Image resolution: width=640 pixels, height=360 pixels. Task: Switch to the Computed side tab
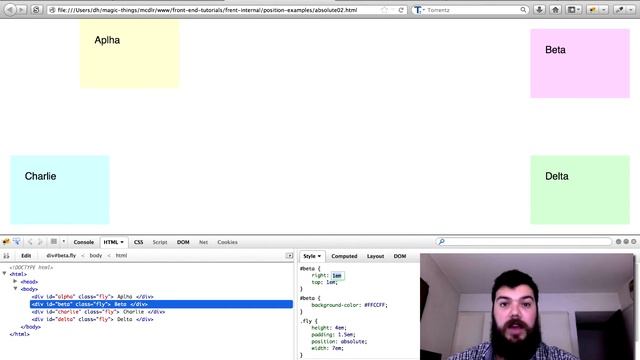(x=344, y=256)
